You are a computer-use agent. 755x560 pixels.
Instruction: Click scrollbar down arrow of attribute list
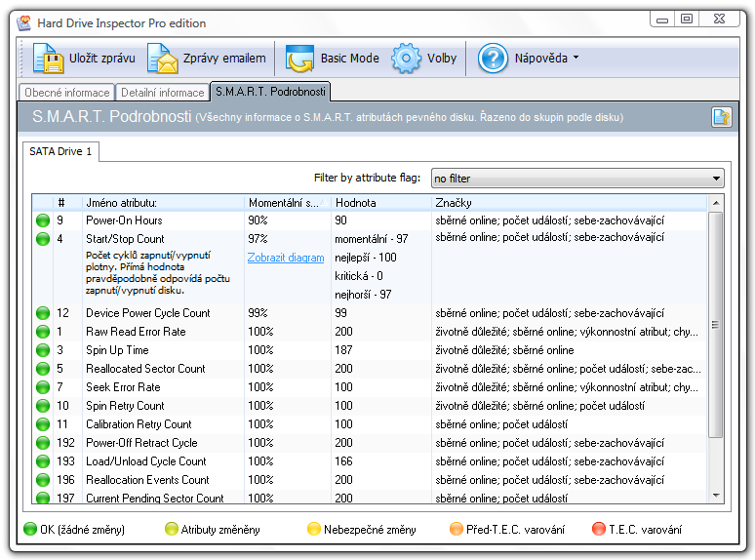716,496
